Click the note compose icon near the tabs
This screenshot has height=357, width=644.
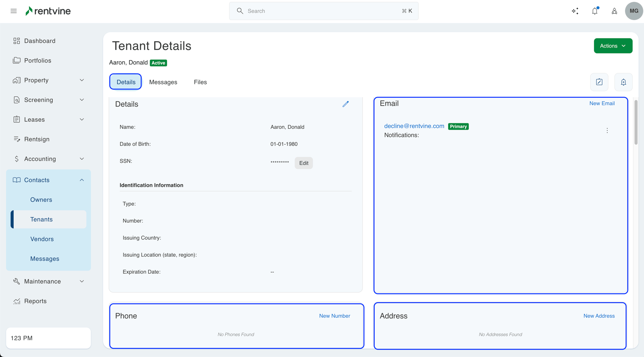pyautogui.click(x=599, y=82)
